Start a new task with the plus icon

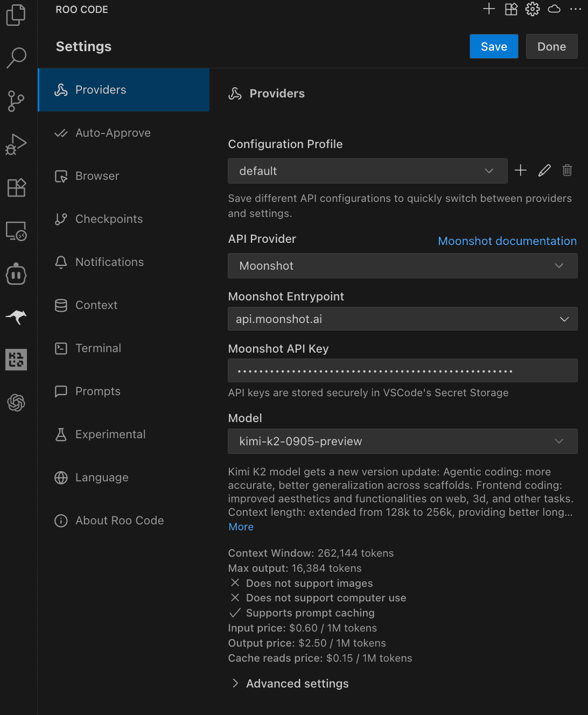489,9
